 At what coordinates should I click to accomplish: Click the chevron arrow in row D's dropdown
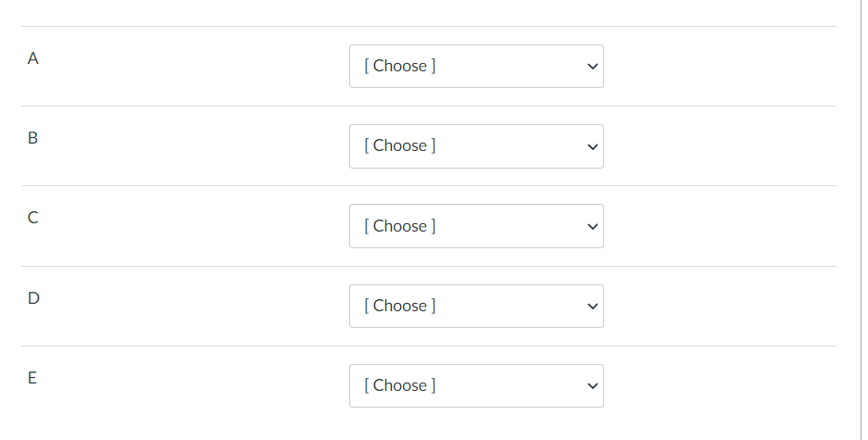click(x=592, y=307)
